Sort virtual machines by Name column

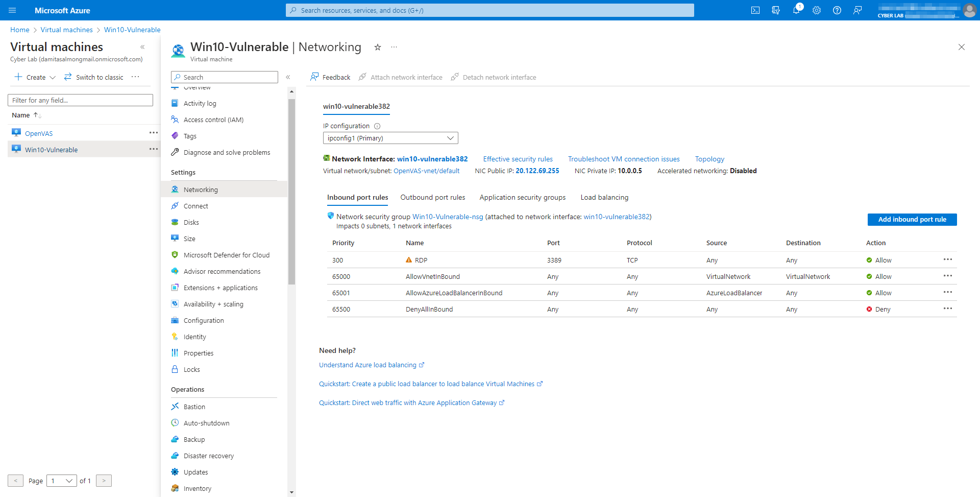click(x=27, y=115)
